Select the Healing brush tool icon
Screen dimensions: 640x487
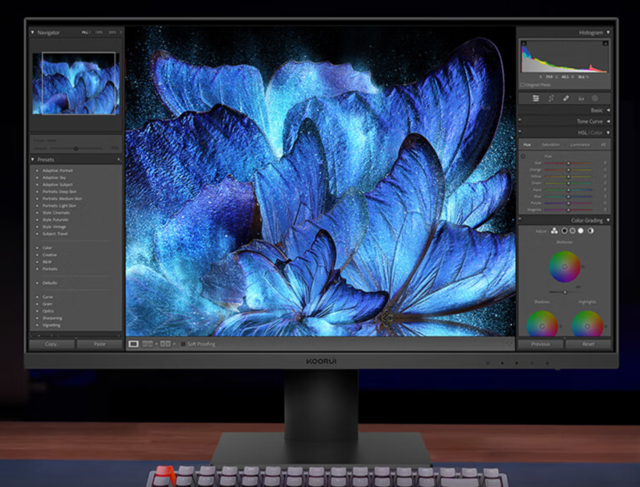click(566, 98)
